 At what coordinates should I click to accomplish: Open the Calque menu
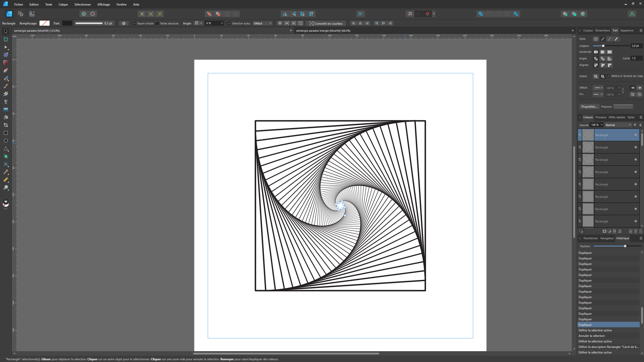click(x=63, y=5)
